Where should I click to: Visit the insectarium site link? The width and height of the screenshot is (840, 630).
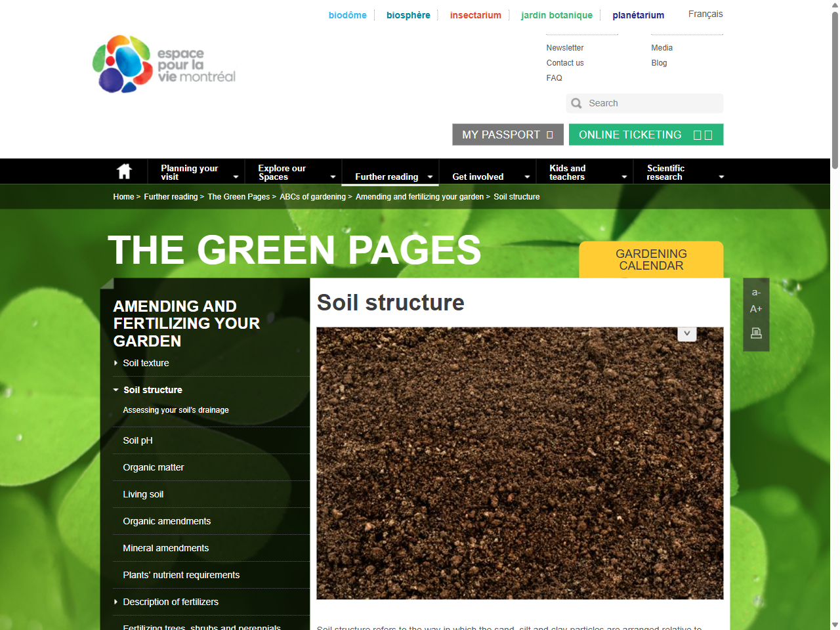(475, 15)
